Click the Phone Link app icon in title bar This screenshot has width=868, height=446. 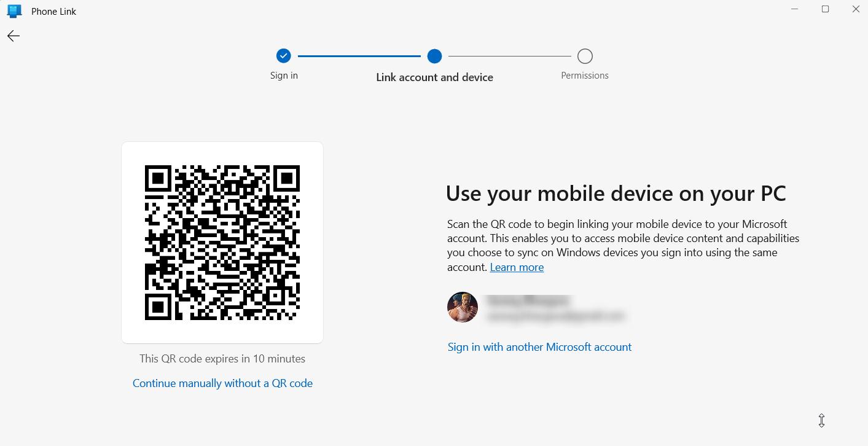click(14, 11)
